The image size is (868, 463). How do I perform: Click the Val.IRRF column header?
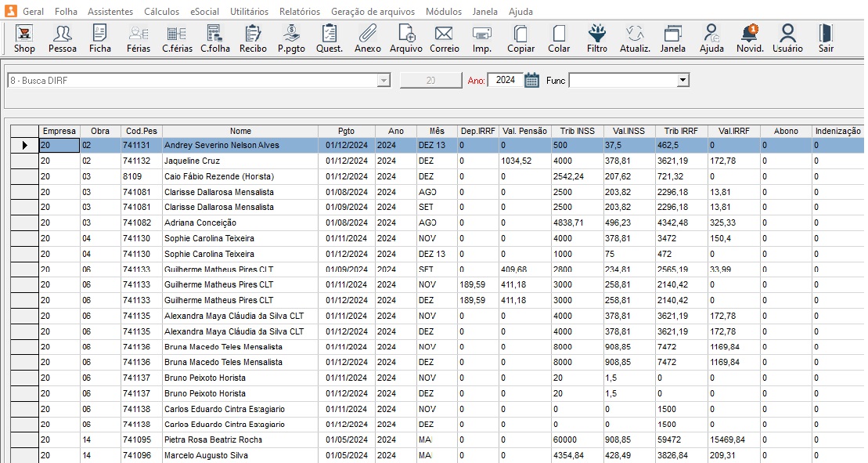[x=733, y=131]
